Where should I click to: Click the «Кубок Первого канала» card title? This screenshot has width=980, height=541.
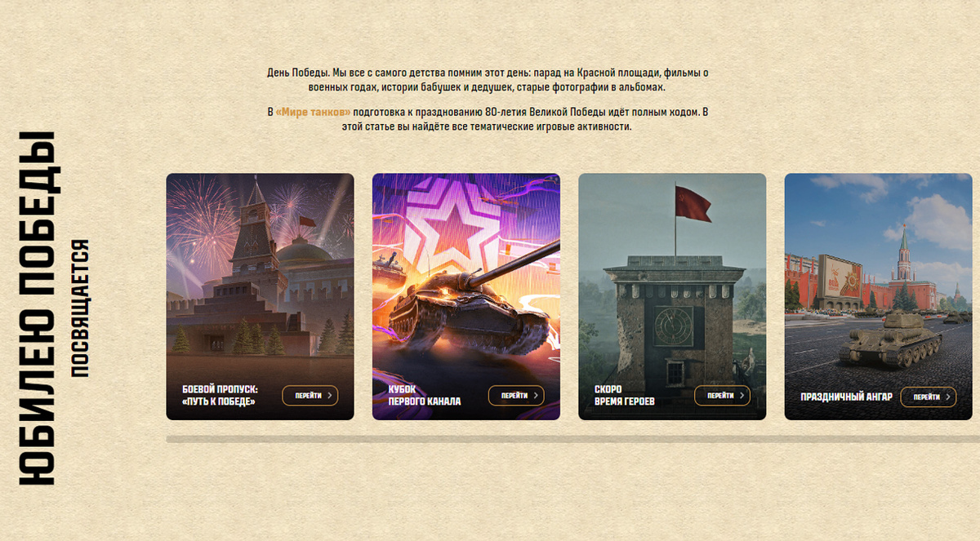(x=425, y=396)
